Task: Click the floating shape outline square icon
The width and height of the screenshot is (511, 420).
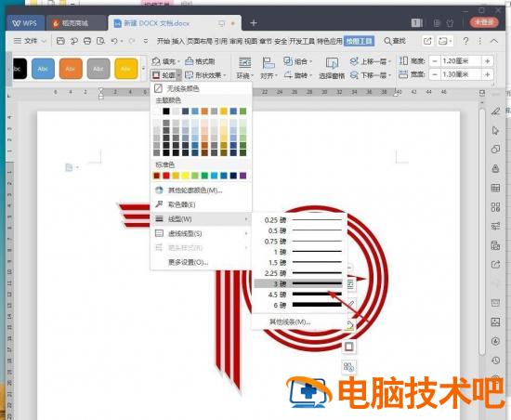Action: (x=348, y=347)
